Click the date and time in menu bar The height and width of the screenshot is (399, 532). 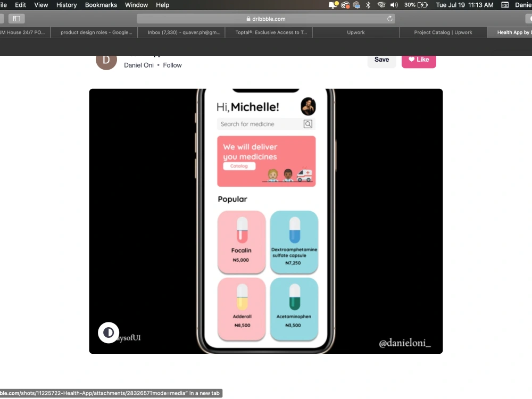tap(464, 5)
